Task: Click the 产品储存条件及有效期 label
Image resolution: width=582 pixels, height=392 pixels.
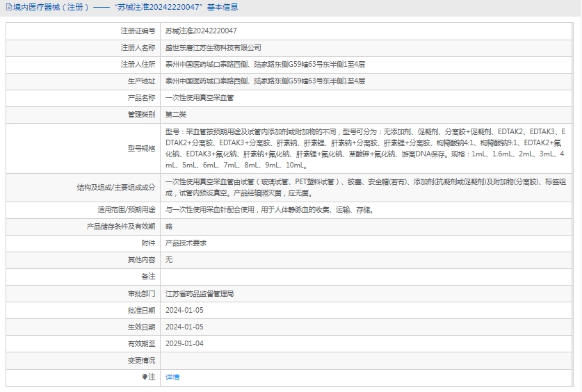Action: tap(121, 227)
